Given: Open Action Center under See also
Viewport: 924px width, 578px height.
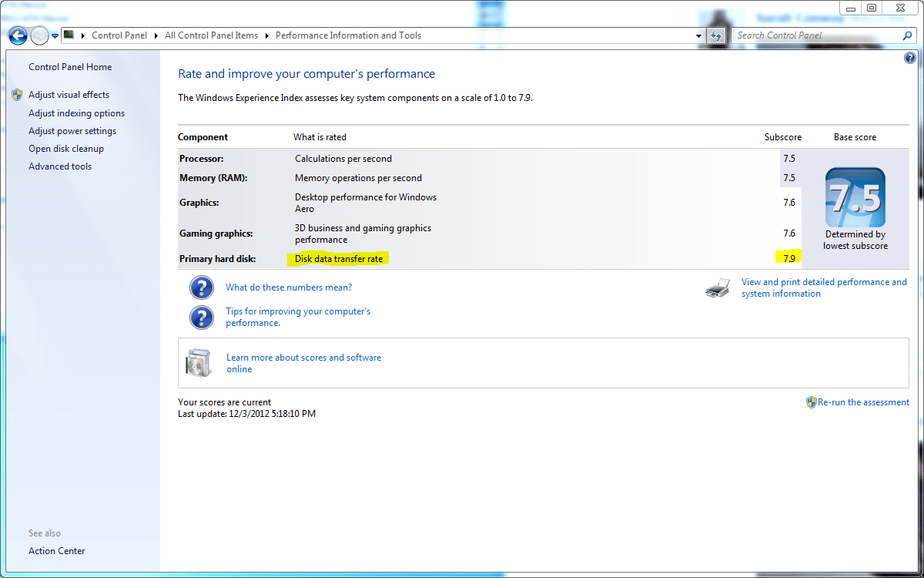Looking at the screenshot, I should click(x=57, y=551).
